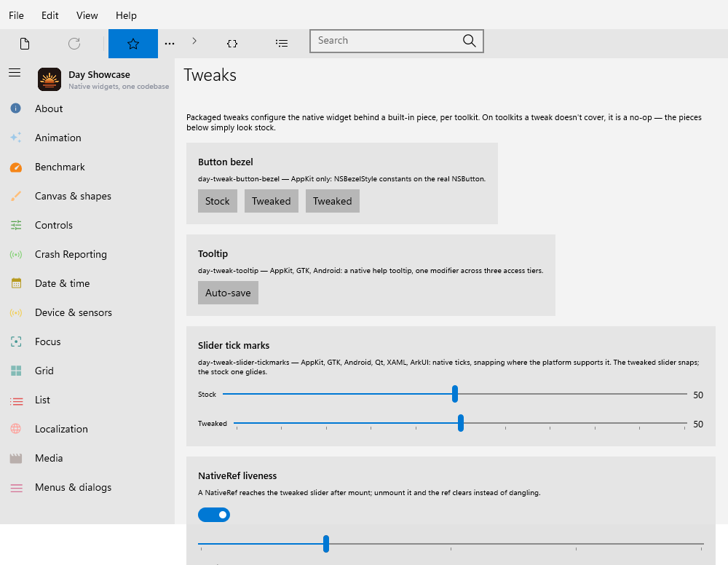This screenshot has height=565, width=728.
Task: Click the last Tweaked bezel button
Action: click(x=333, y=201)
